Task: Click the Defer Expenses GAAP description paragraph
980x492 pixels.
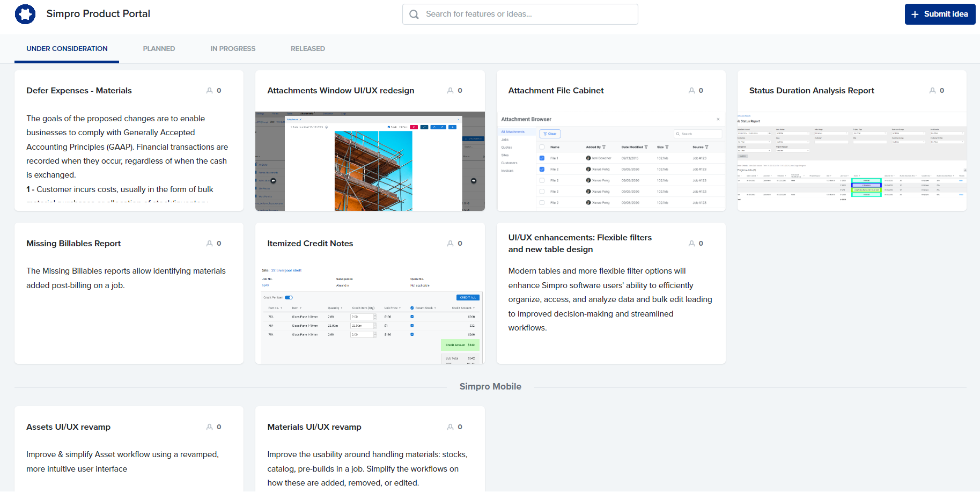Action: (x=127, y=146)
